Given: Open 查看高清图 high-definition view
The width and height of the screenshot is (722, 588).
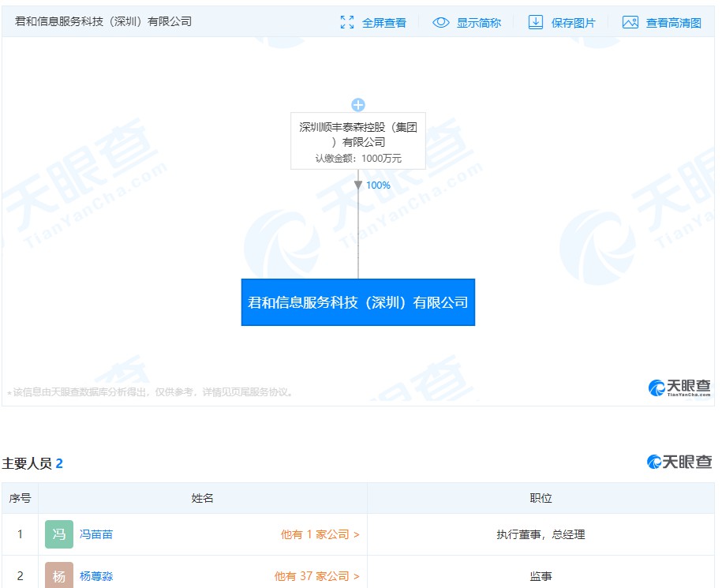Looking at the screenshot, I should point(673,23).
